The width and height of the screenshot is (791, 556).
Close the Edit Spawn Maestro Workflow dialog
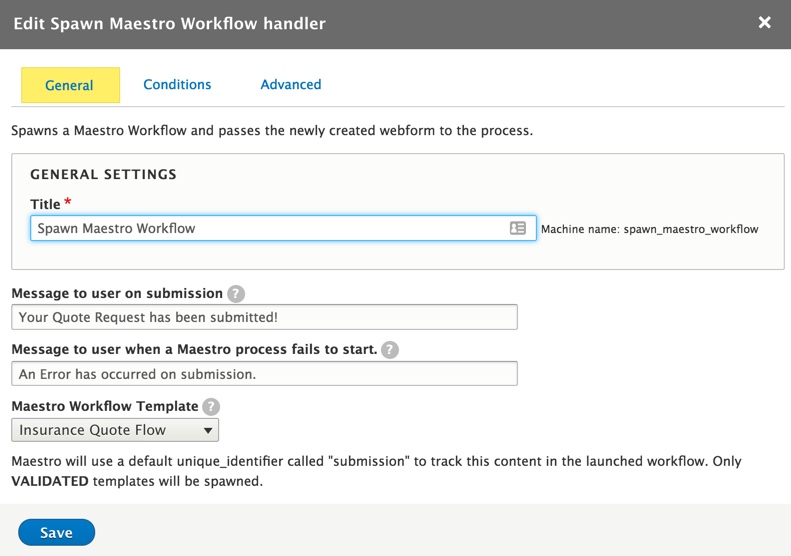coord(764,22)
